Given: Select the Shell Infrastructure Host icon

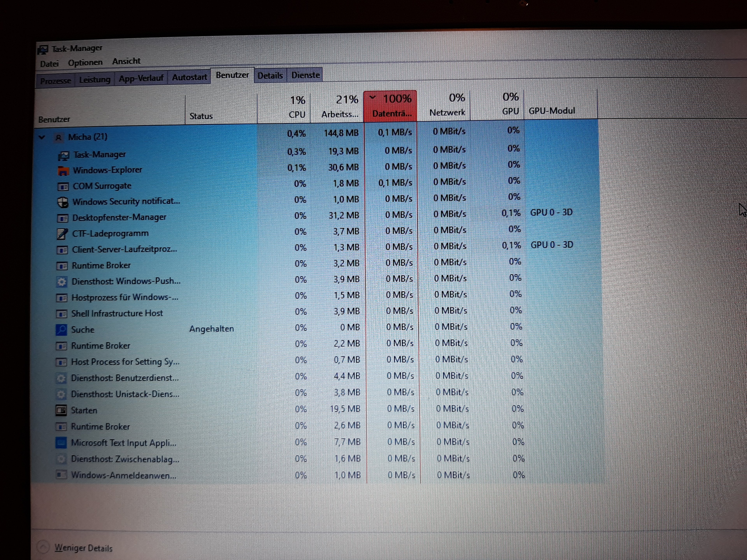Looking at the screenshot, I should [61, 314].
